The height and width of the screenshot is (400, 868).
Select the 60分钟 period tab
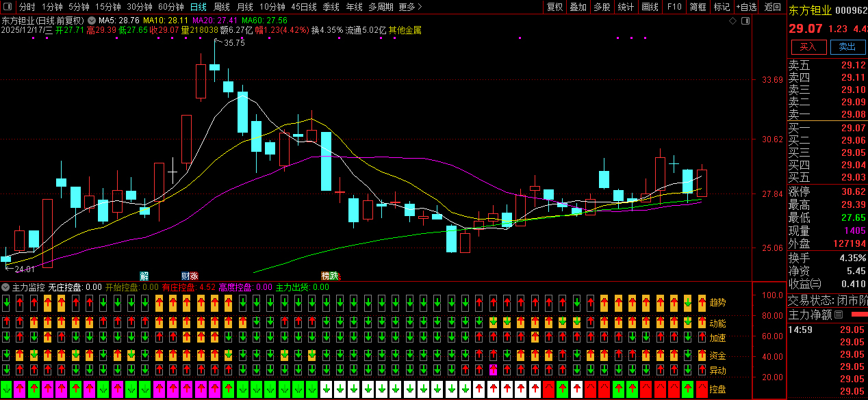click(170, 7)
